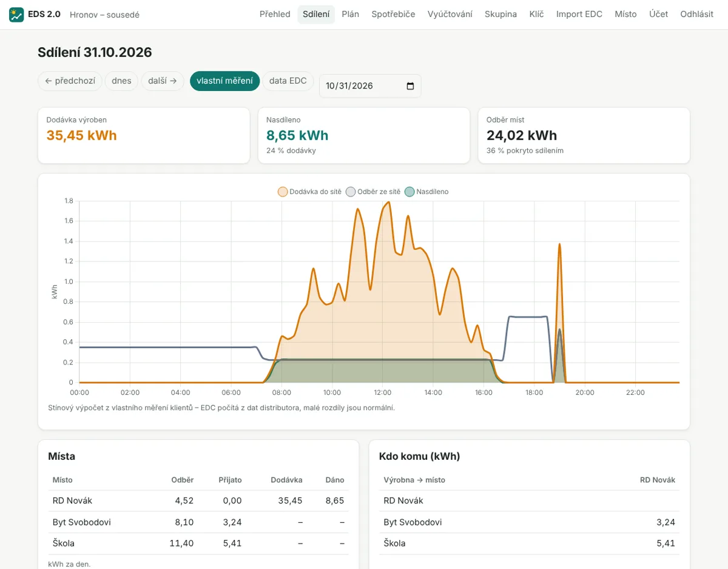The width and height of the screenshot is (728, 569).
Task: Click the Odběr míst 24,02 kWh value
Action: click(522, 135)
